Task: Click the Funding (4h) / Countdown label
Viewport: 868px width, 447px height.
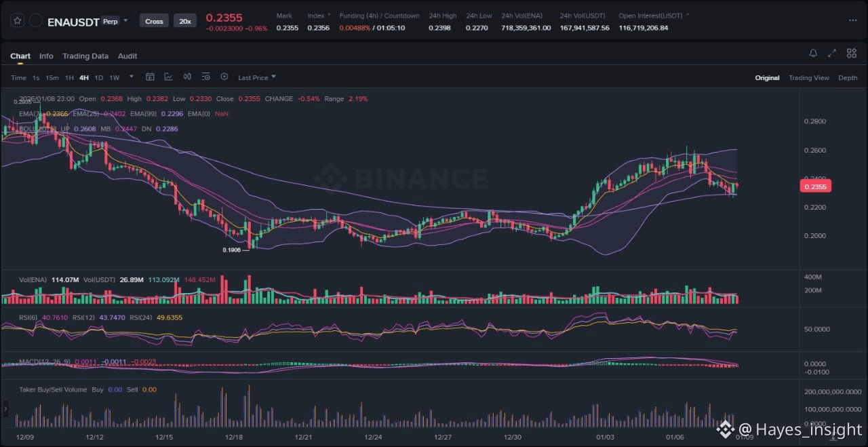Action: (379, 16)
